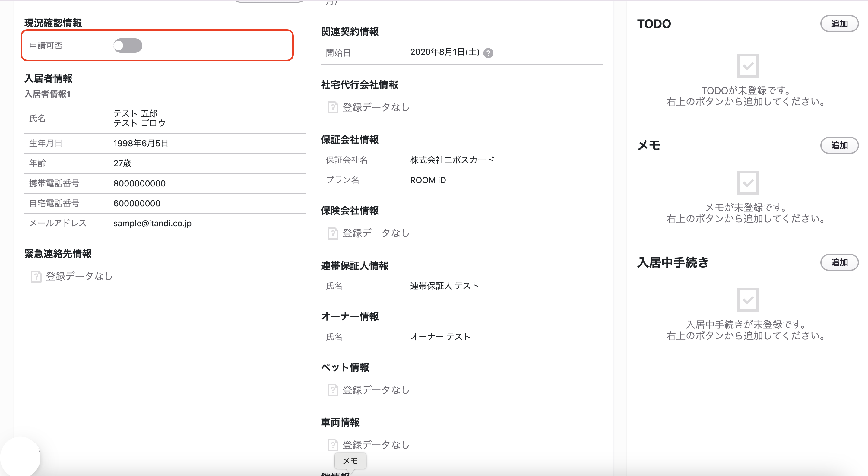This screenshot has height=476, width=868.
Task: Click the joint guarantor name 連帯保証人 テスト
Action: coord(444,286)
